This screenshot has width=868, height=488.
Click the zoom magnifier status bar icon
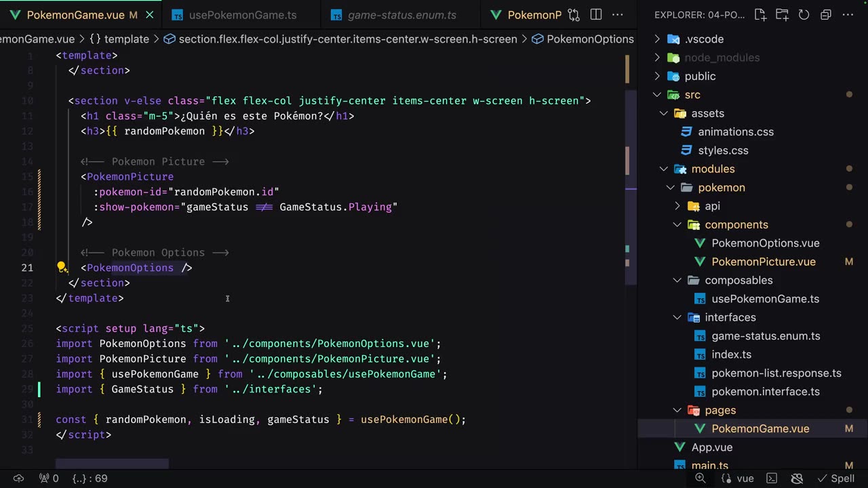tap(701, 479)
